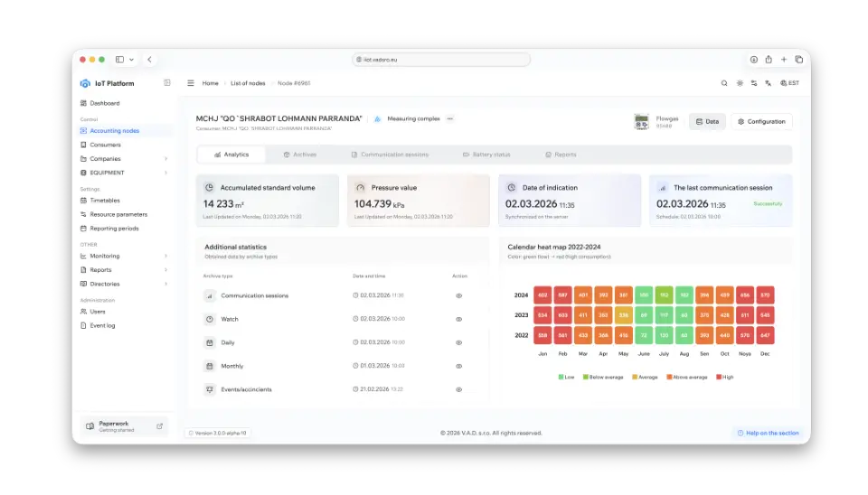Click the browser address bar
The image size is (868, 495).
pyautogui.click(x=441, y=60)
